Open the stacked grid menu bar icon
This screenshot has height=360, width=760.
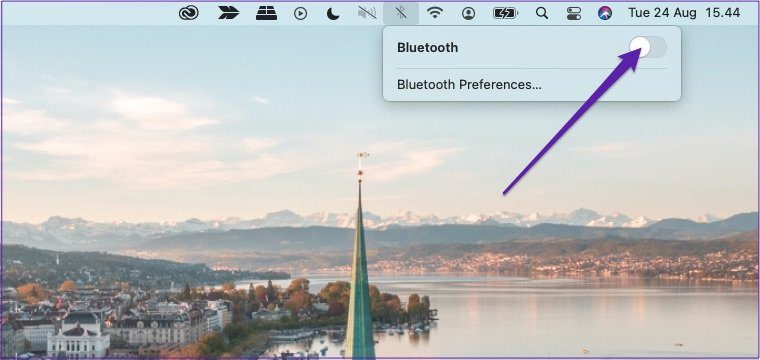click(266, 13)
